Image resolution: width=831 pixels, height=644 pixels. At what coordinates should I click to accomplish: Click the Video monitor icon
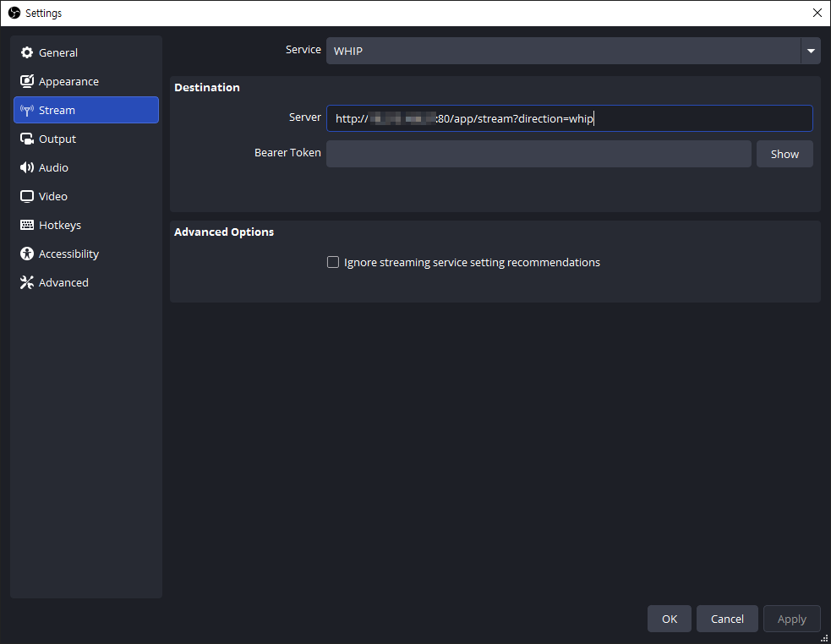point(26,197)
